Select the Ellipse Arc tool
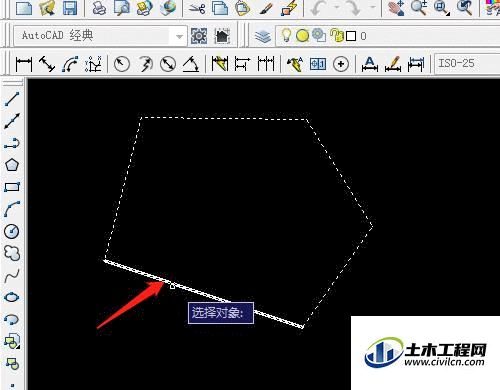This screenshot has width=500, height=390. click(x=12, y=319)
